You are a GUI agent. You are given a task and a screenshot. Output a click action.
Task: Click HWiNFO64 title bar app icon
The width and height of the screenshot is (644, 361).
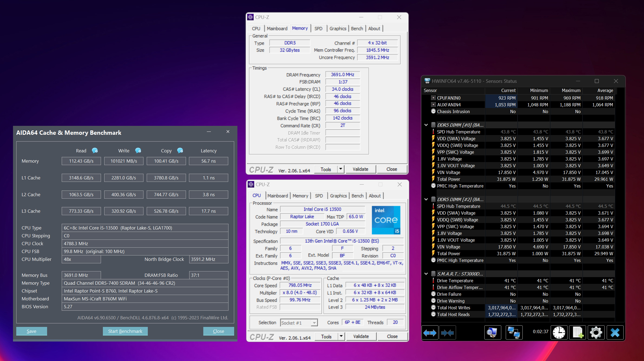pos(427,81)
